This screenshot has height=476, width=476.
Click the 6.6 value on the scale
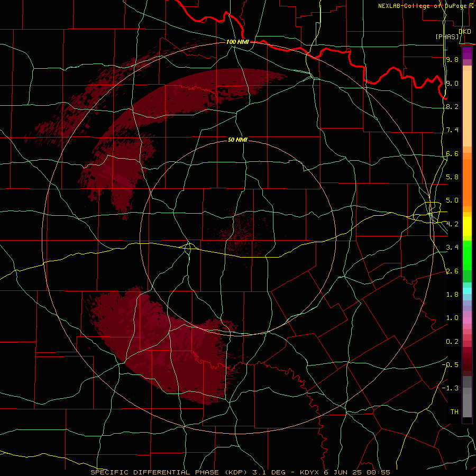(452, 153)
